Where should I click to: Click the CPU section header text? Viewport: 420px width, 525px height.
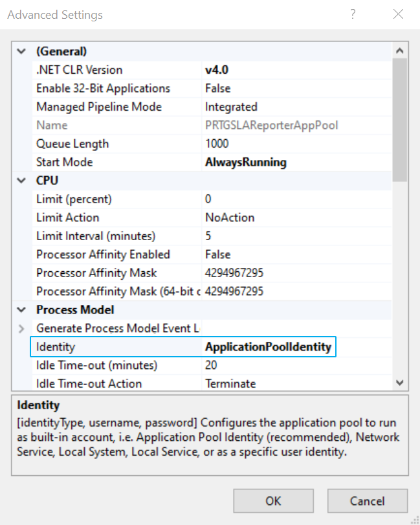47,181
